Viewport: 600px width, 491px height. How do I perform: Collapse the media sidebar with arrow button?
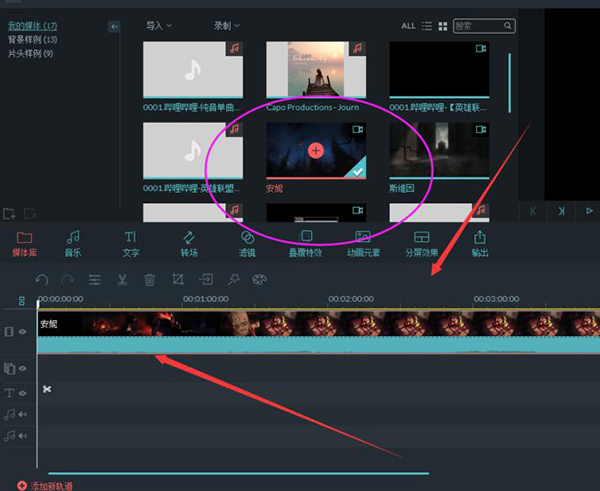pyautogui.click(x=114, y=27)
